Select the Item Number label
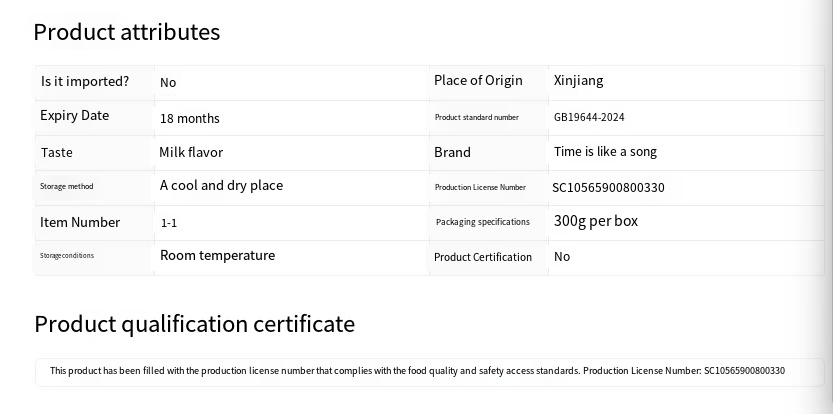This screenshot has width=833, height=414. [x=80, y=222]
